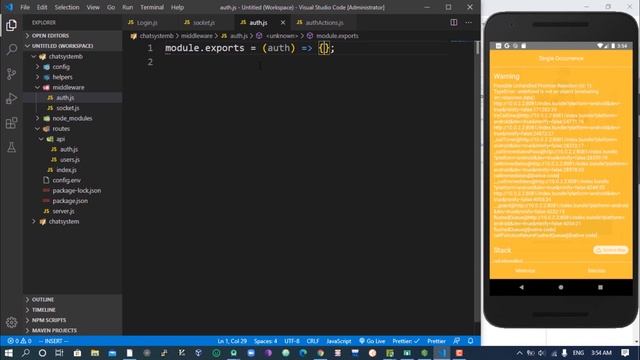The height and width of the screenshot is (360, 640).
Task: Expand the NPM Scripts section
Action: pyautogui.click(x=73, y=320)
